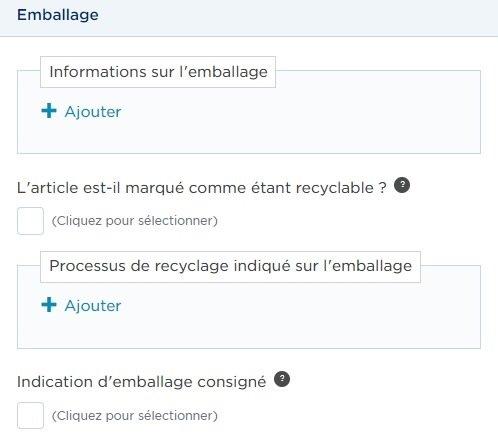
Task: Select the Cliquez pour sélectionner text under recyclable question
Action: coord(135,221)
